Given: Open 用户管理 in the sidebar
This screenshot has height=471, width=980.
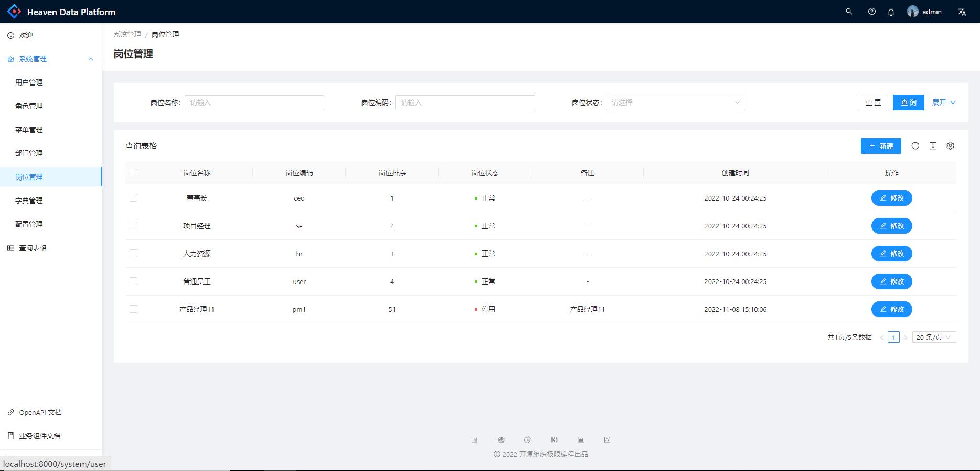Looking at the screenshot, I should (51, 82).
